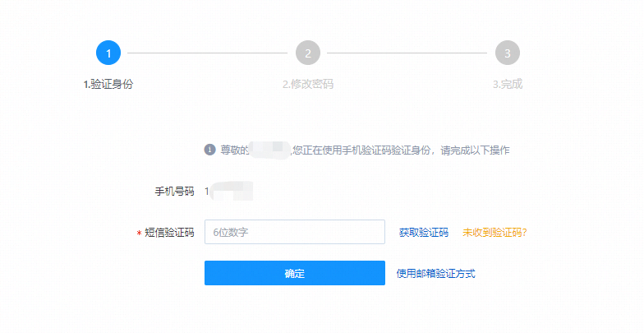Screen dimensions: 644x333
Task: Open the 未收到验证码? help link
Action: [x=494, y=232]
